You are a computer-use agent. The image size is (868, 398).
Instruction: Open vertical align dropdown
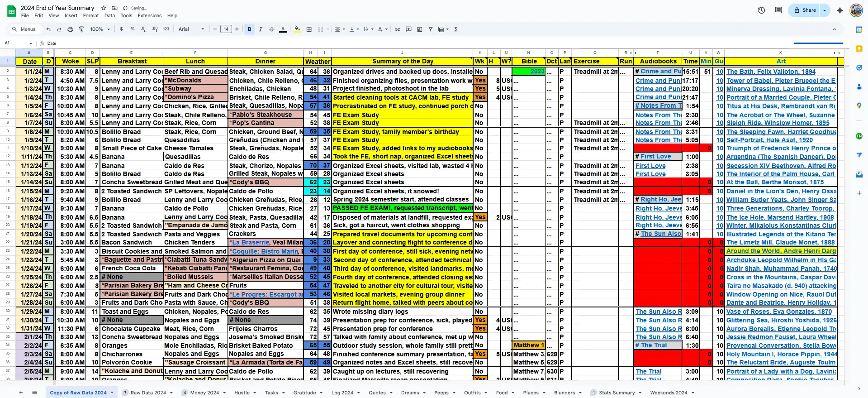tap(354, 29)
